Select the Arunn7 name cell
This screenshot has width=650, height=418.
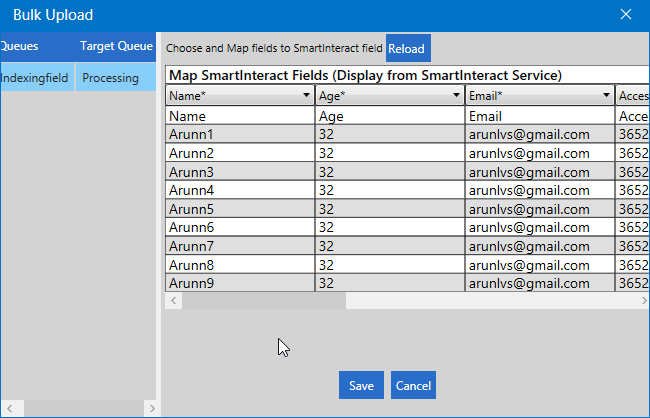point(240,246)
